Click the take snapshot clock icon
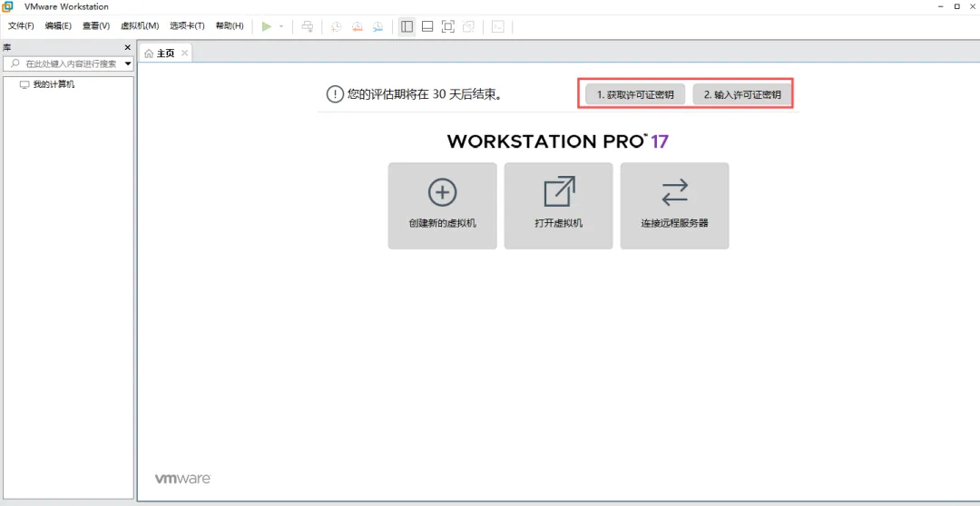 tap(337, 26)
